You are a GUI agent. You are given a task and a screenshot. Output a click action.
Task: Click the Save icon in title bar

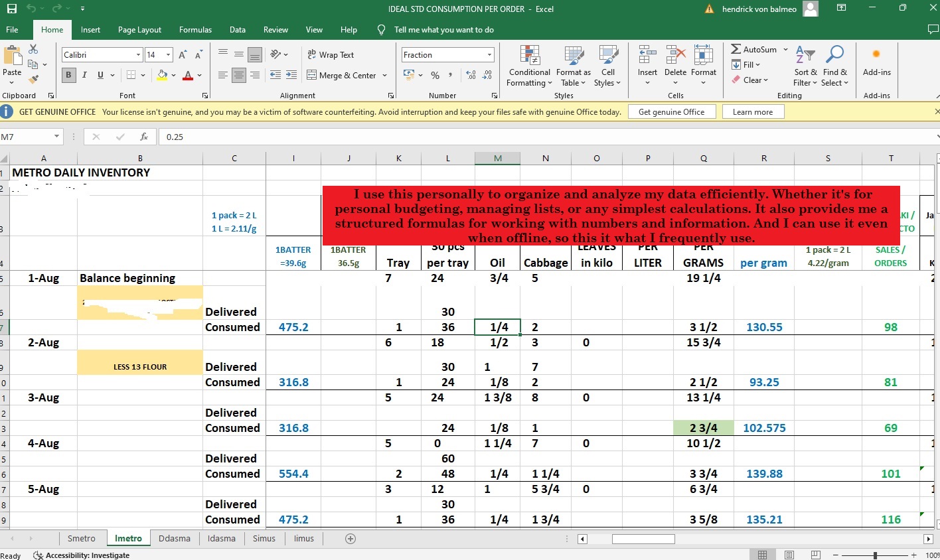(11, 9)
